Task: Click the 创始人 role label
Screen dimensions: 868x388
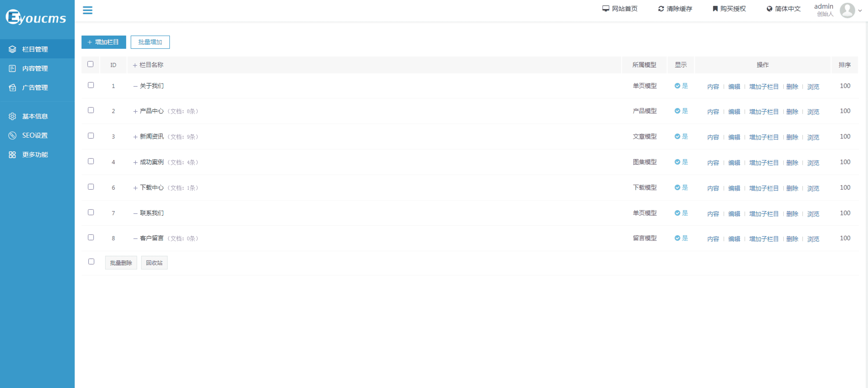Action: pyautogui.click(x=825, y=14)
